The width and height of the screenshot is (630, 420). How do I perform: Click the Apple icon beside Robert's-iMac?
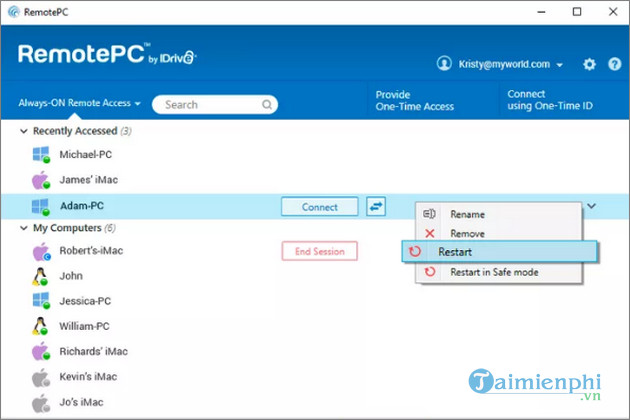41,252
